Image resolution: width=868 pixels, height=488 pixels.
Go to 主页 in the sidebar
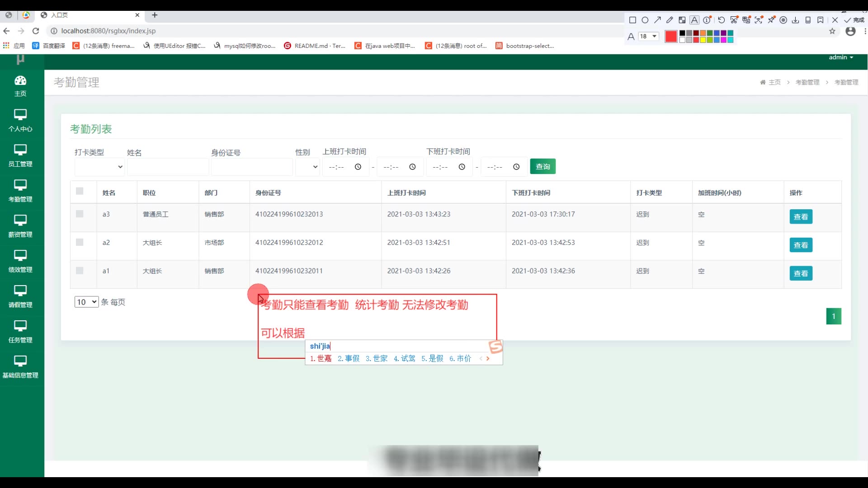20,86
